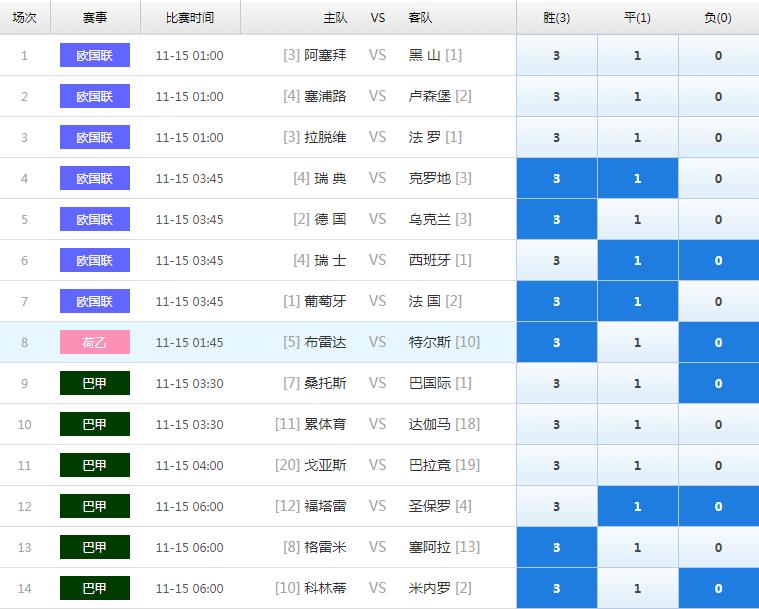Select win (3) for 阿塞拜 vs 黑山
The height and width of the screenshot is (609, 759).
tap(557, 55)
